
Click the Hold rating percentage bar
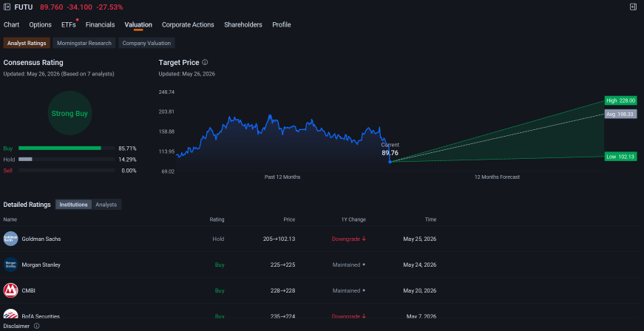click(67, 159)
